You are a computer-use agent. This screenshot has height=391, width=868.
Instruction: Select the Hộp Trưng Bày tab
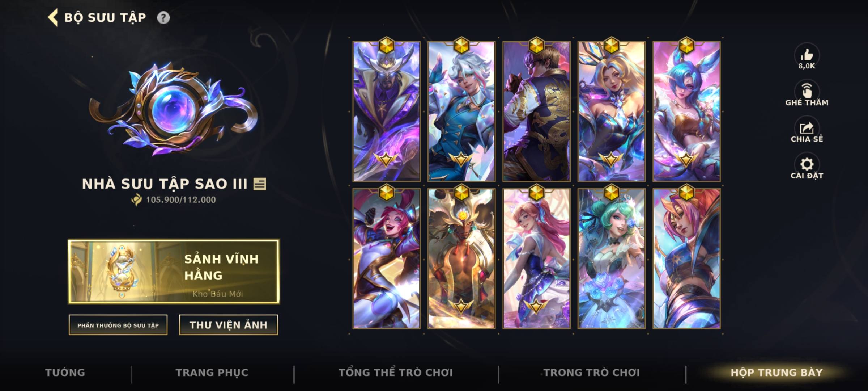point(776,373)
